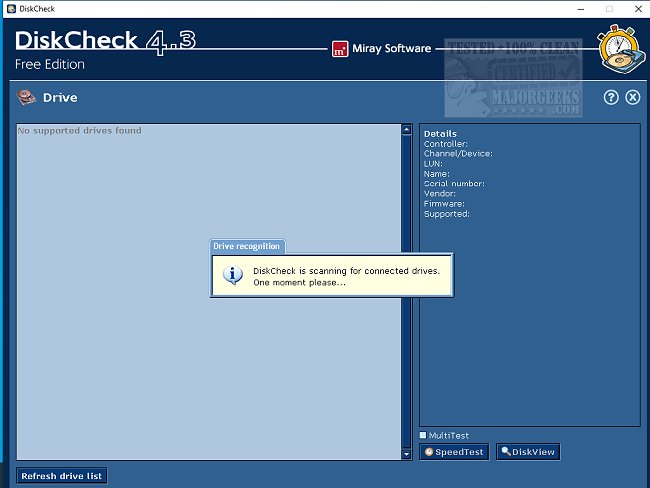Click the Controller: detail label
The width and height of the screenshot is (650, 488).
click(446, 144)
